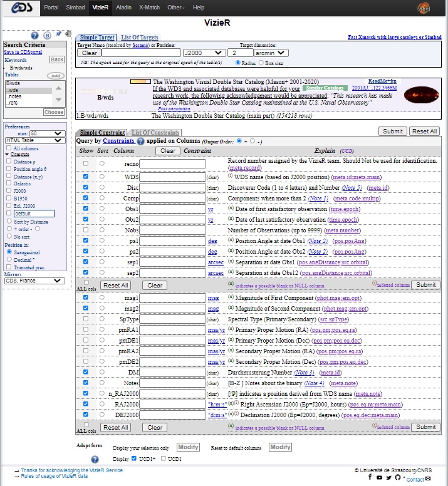Open the X-Match menu item
Image resolution: width=448 pixels, height=486 pixels.
point(149,8)
